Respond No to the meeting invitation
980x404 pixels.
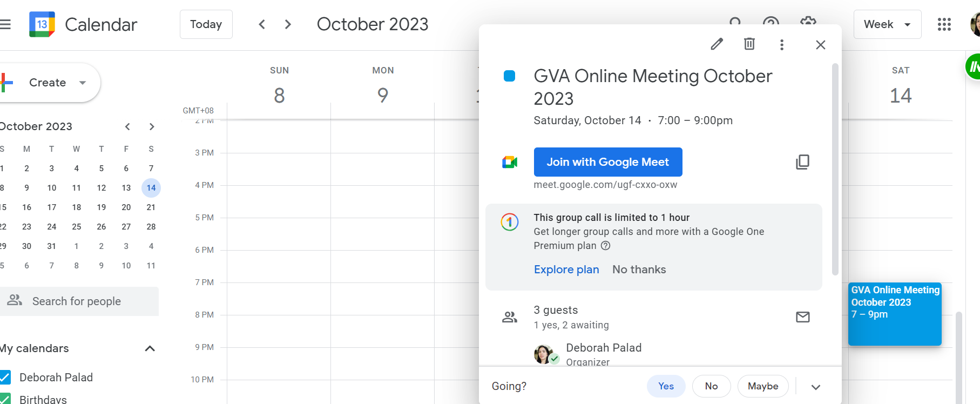point(711,386)
